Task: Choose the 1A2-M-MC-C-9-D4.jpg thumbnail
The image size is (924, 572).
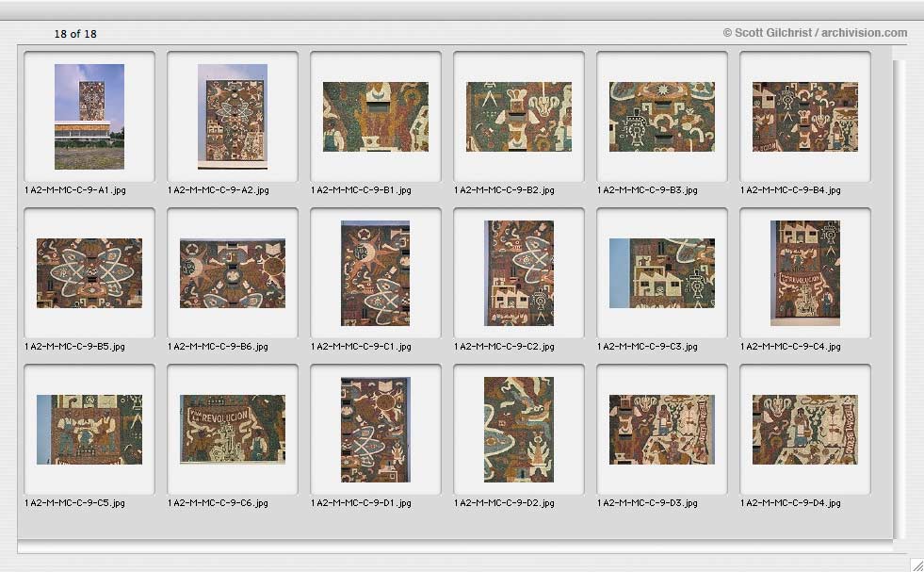Action: pos(805,430)
